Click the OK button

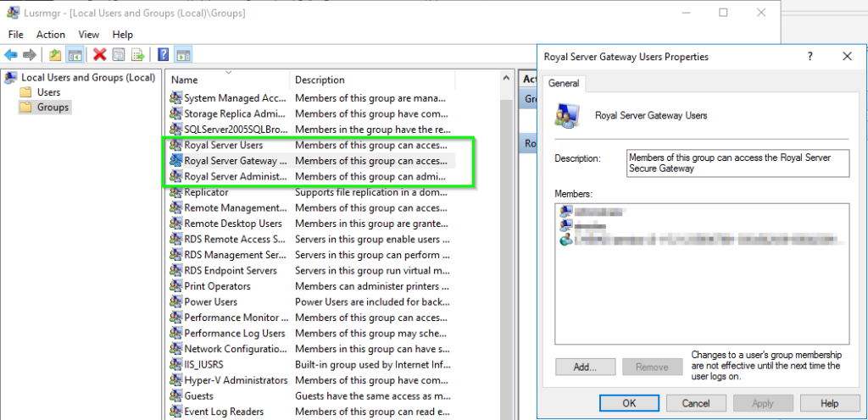click(x=629, y=403)
